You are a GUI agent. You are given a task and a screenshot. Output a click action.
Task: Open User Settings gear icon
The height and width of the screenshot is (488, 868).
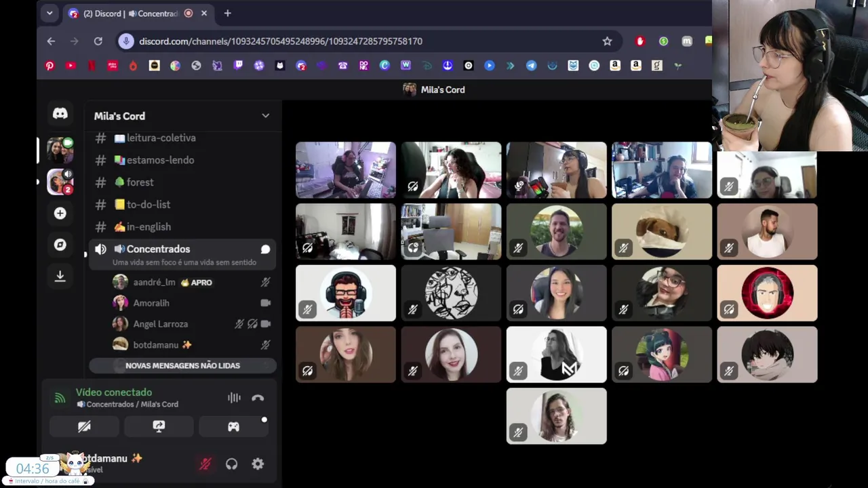(x=258, y=464)
